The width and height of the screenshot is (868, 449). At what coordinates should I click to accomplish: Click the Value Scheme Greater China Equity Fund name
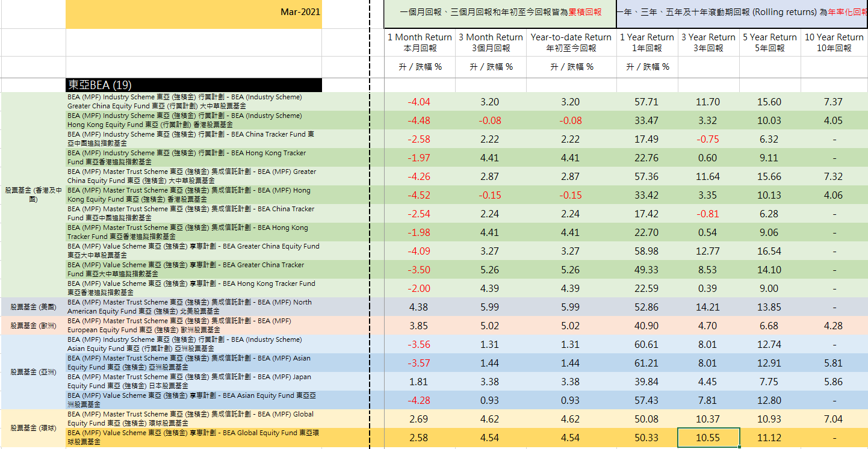(194, 251)
